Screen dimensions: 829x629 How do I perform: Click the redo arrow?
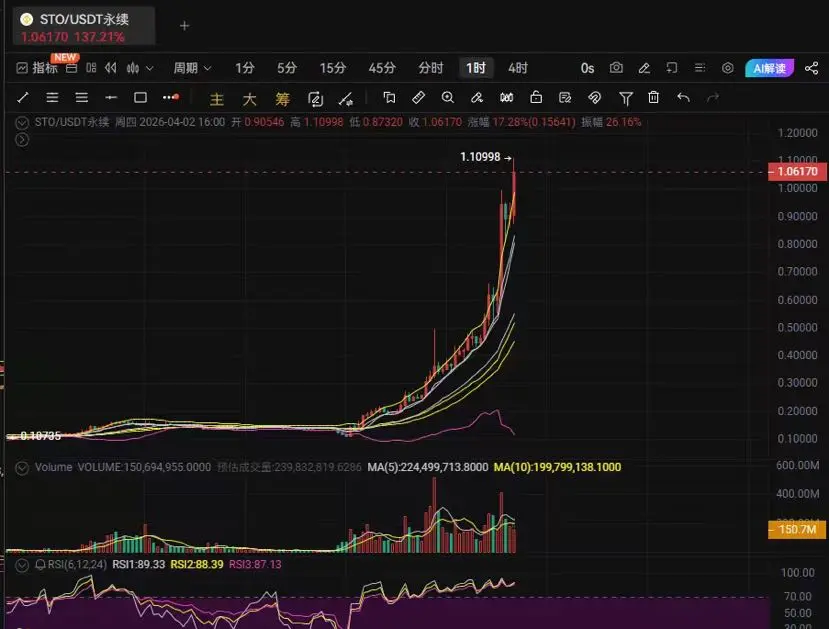point(713,97)
